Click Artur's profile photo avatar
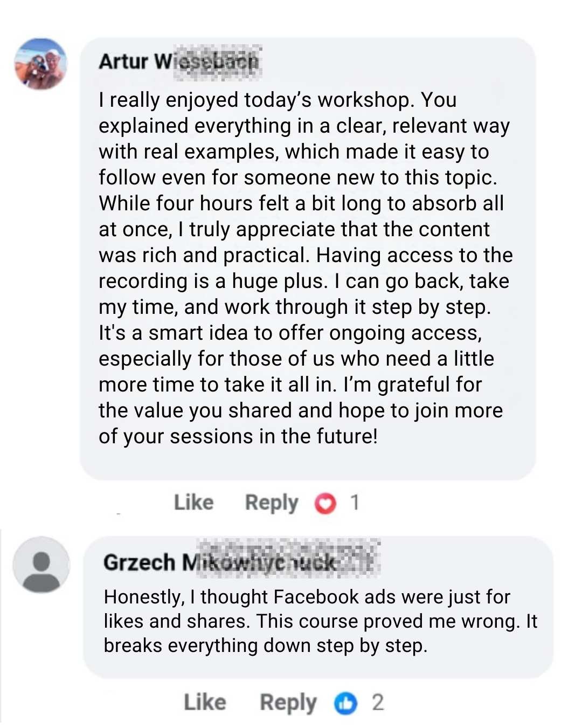582x728 pixels. 41,64
